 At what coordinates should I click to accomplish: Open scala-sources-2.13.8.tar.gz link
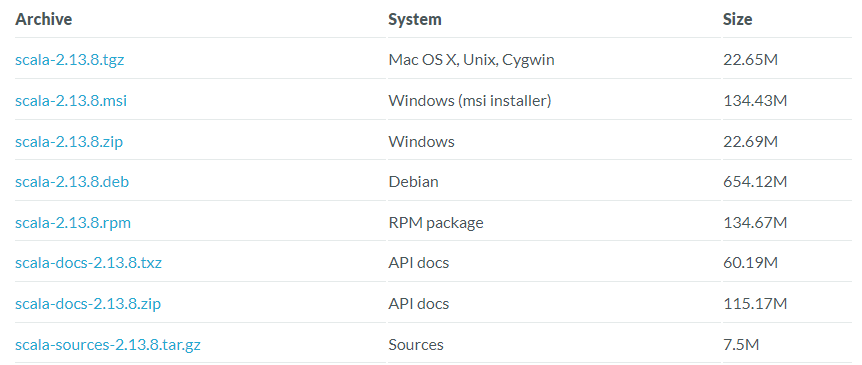108,345
